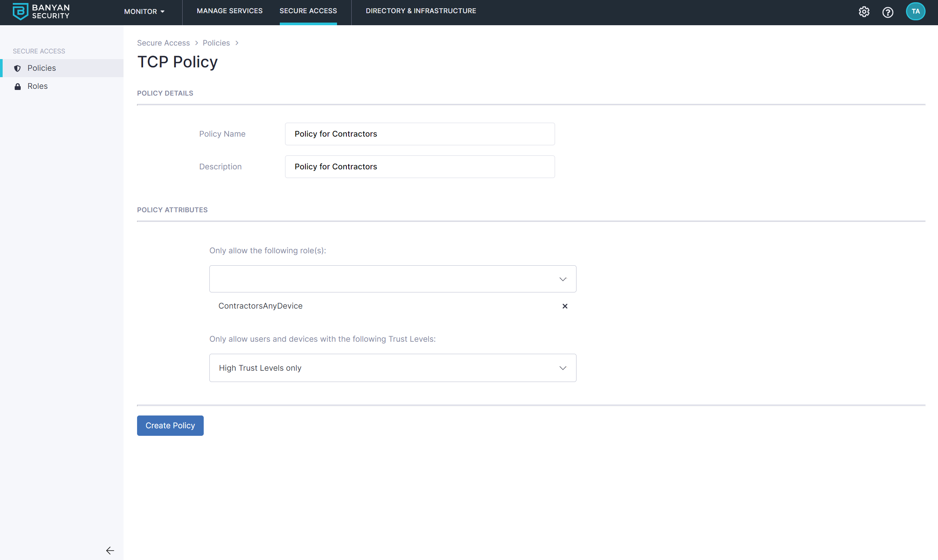Click the Create Policy button

click(170, 426)
